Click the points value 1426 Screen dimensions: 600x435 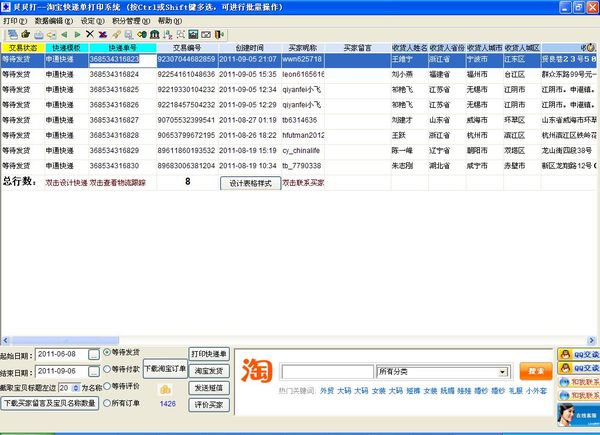[x=168, y=404]
